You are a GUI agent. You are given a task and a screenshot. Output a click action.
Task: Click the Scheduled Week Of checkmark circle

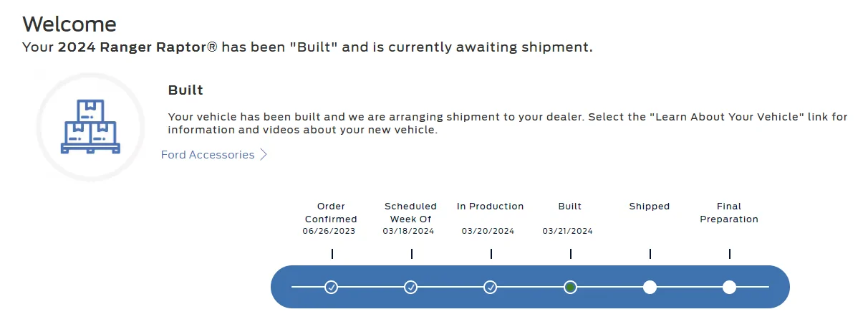[x=410, y=287]
